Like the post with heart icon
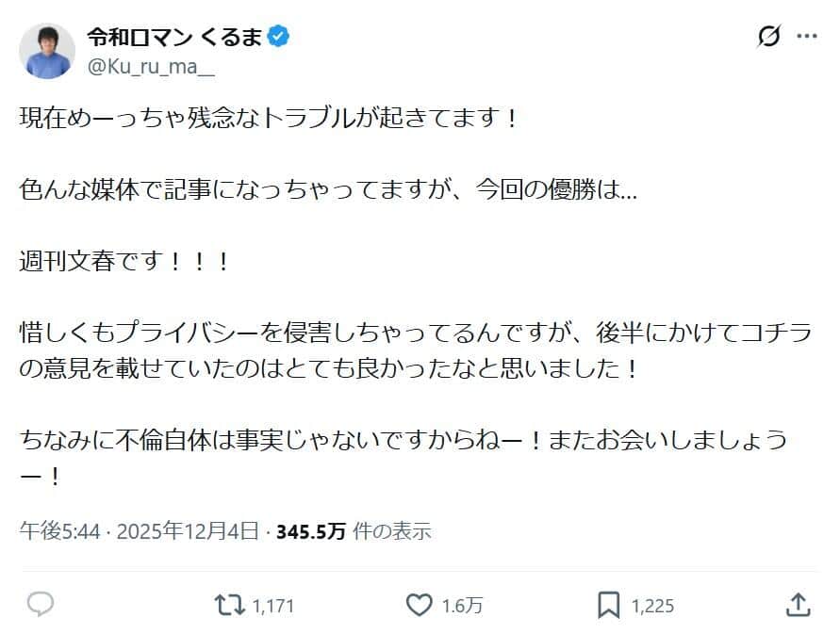This screenshot has width=840, height=634. point(419,605)
